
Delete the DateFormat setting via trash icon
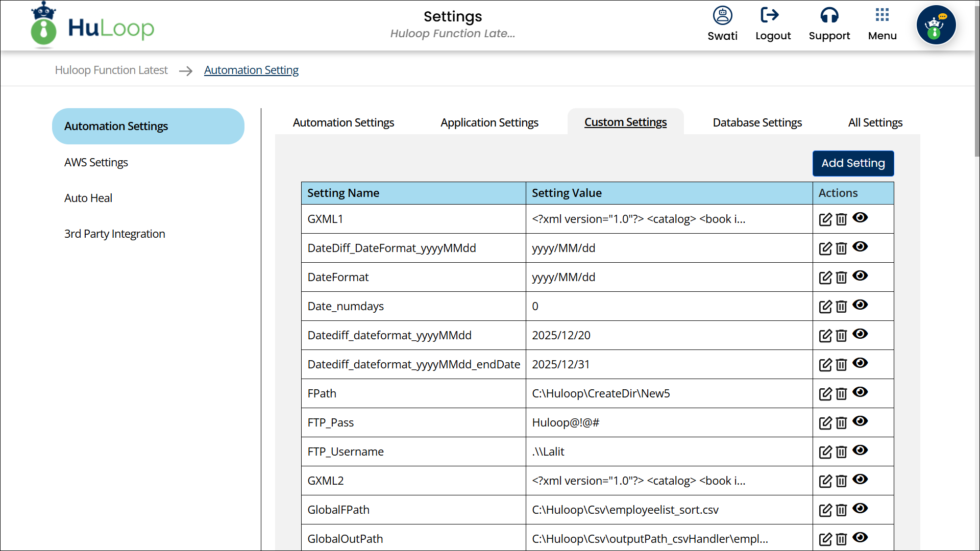(841, 278)
